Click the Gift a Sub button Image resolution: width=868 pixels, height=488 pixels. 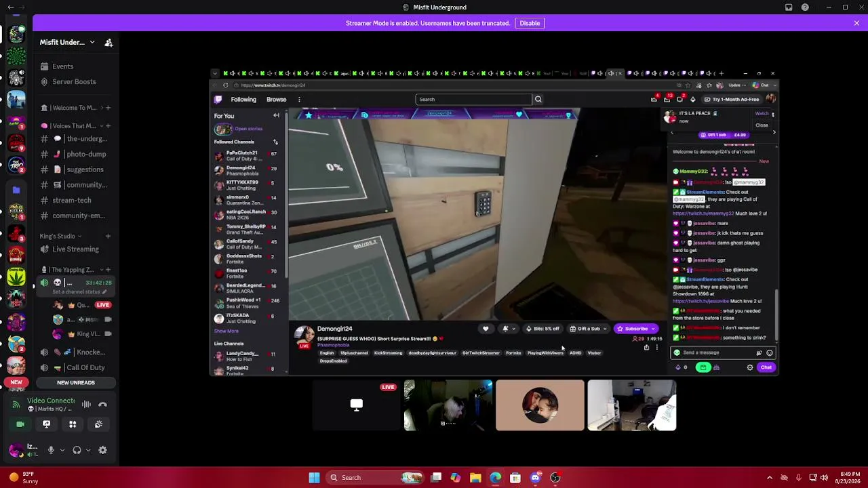coord(587,329)
